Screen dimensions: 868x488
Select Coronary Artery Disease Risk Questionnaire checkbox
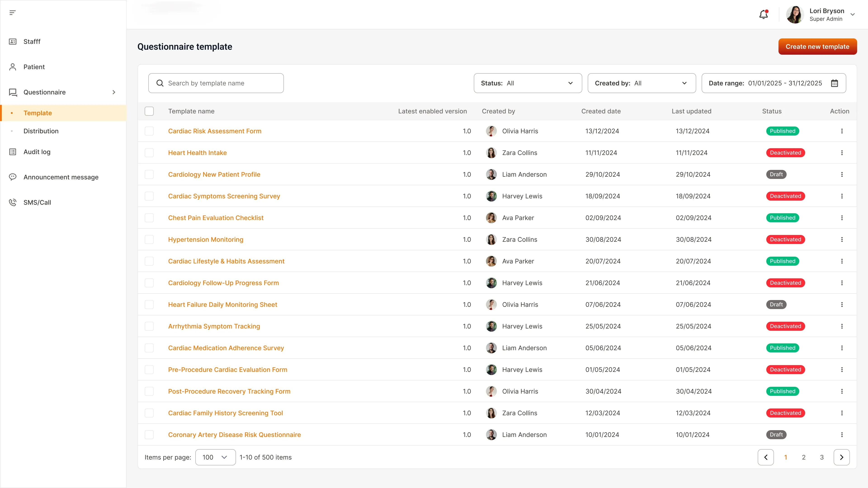(149, 435)
